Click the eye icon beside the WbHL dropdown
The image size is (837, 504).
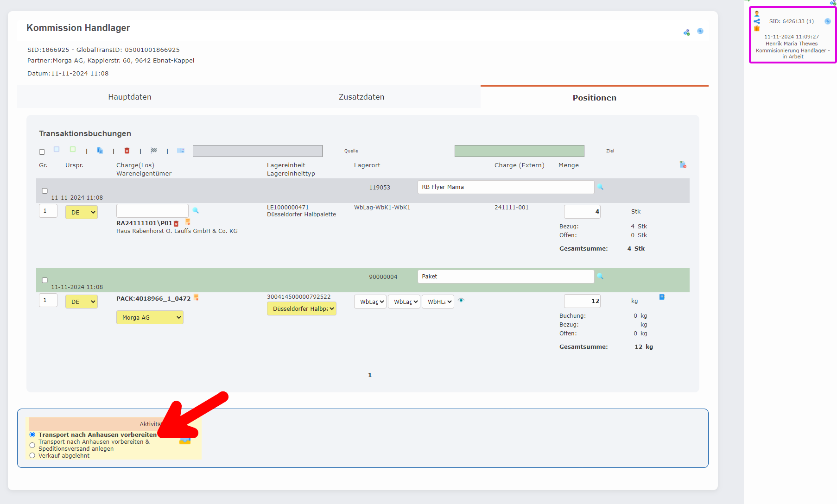pyautogui.click(x=461, y=301)
